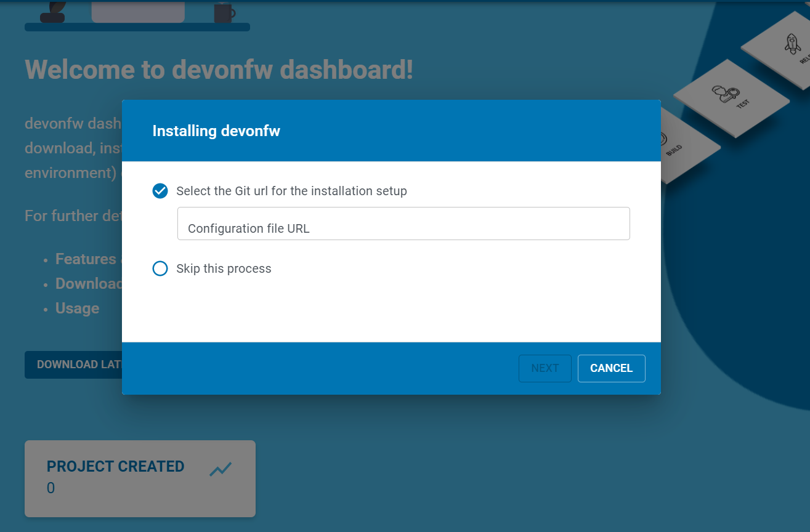Cancel the devonfw installation dialog
Screen dimensions: 810x532
click(611, 368)
